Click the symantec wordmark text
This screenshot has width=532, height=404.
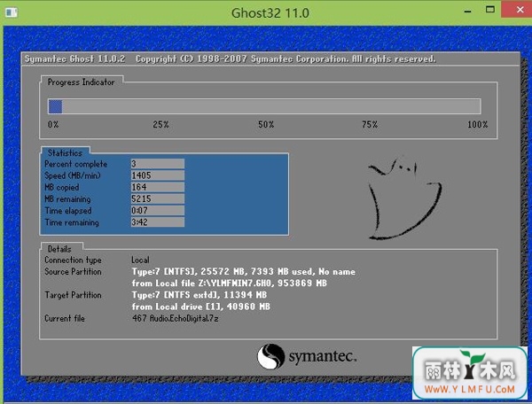(323, 357)
